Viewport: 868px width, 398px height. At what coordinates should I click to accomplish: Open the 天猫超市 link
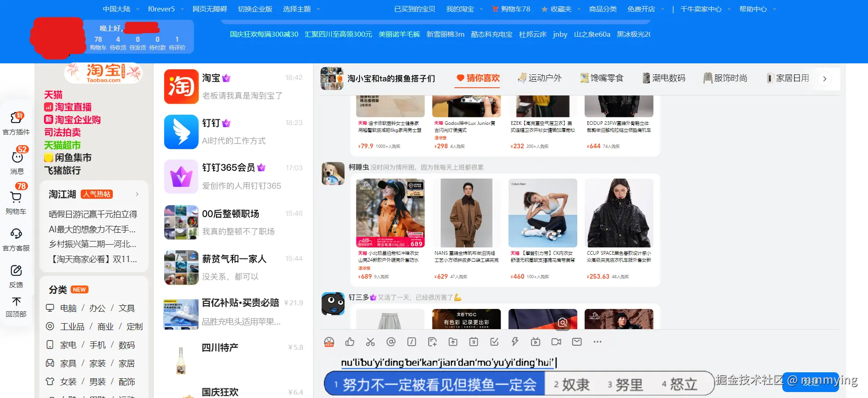pyautogui.click(x=62, y=145)
